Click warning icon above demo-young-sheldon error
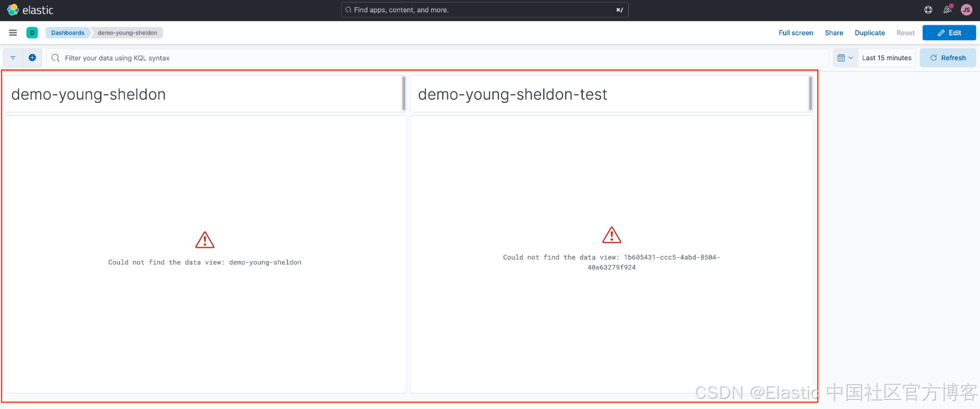The image size is (980, 409). pyautogui.click(x=205, y=240)
